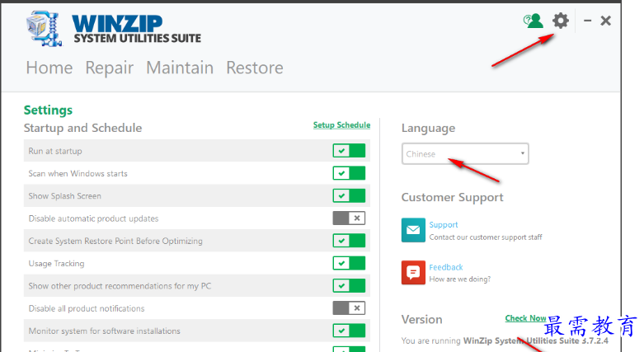Screen dimensions: 644x352
Task: Click the teal Support envelope icon
Action: click(413, 230)
